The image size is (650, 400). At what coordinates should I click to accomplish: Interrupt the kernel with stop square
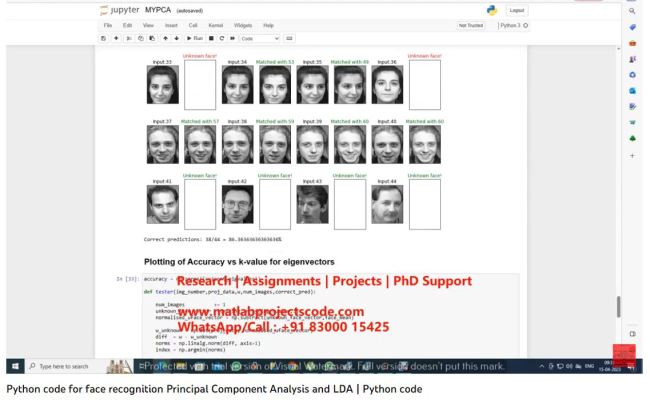(211, 38)
